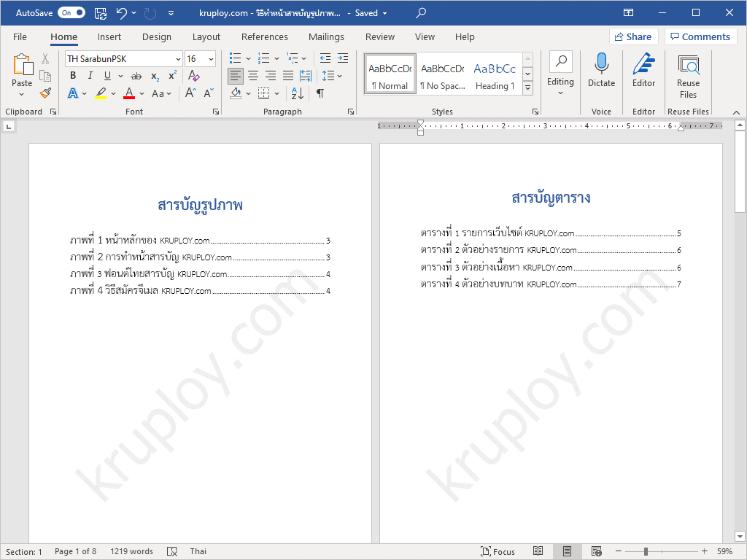747x560 pixels.
Task: Click the Format Painter icon
Action: coord(45,93)
